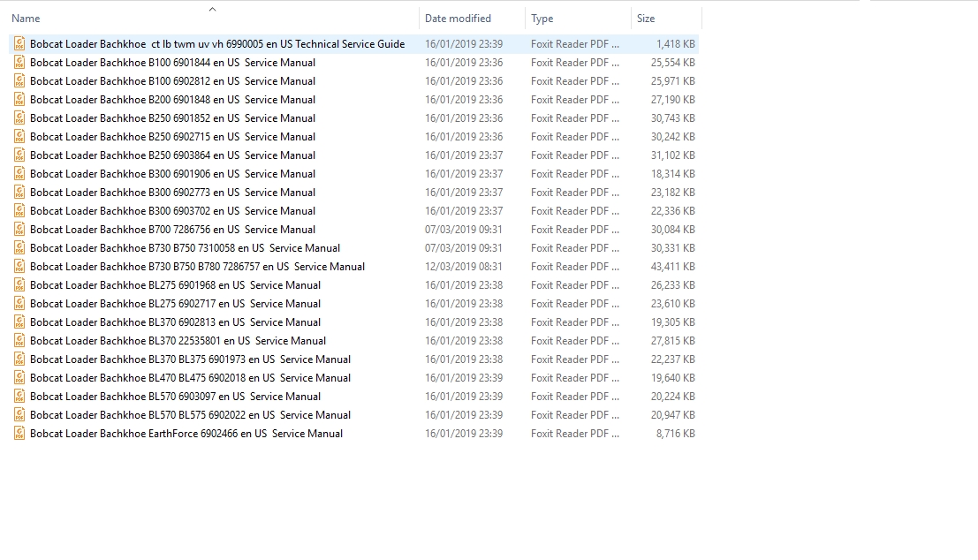Select the size cell showing 20,947 KB

click(x=673, y=414)
